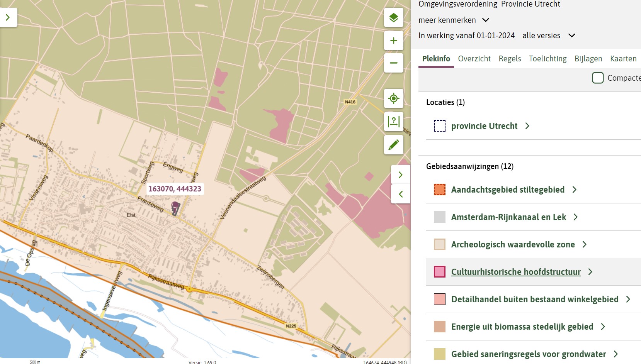
Task: Click the N416 road label on map
Action: (x=350, y=102)
